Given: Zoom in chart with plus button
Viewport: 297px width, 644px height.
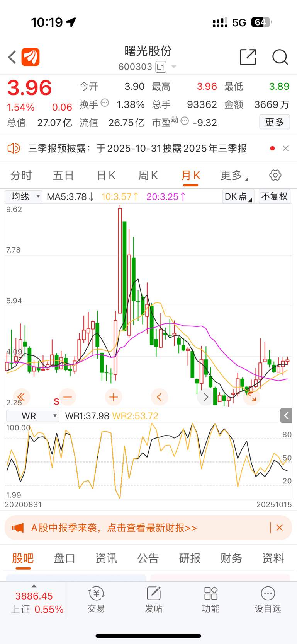Looking at the screenshot, I should pos(114,397).
